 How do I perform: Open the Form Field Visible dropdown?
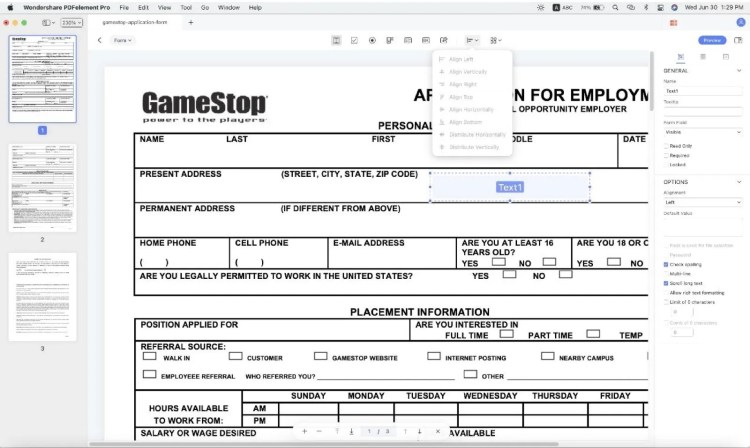coord(703,132)
